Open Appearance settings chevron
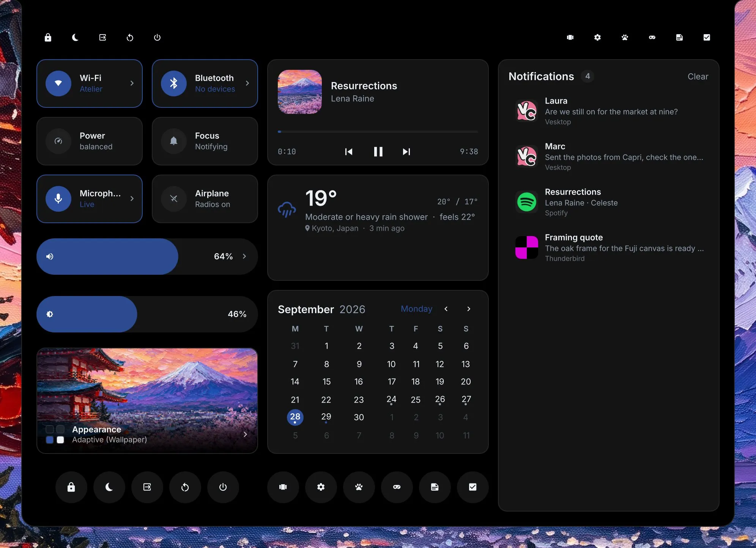756x548 pixels. [245, 435]
